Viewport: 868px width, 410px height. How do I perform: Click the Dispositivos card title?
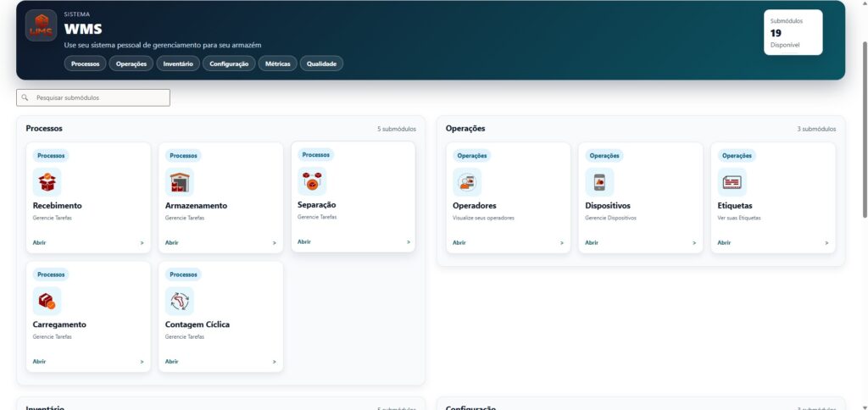607,206
